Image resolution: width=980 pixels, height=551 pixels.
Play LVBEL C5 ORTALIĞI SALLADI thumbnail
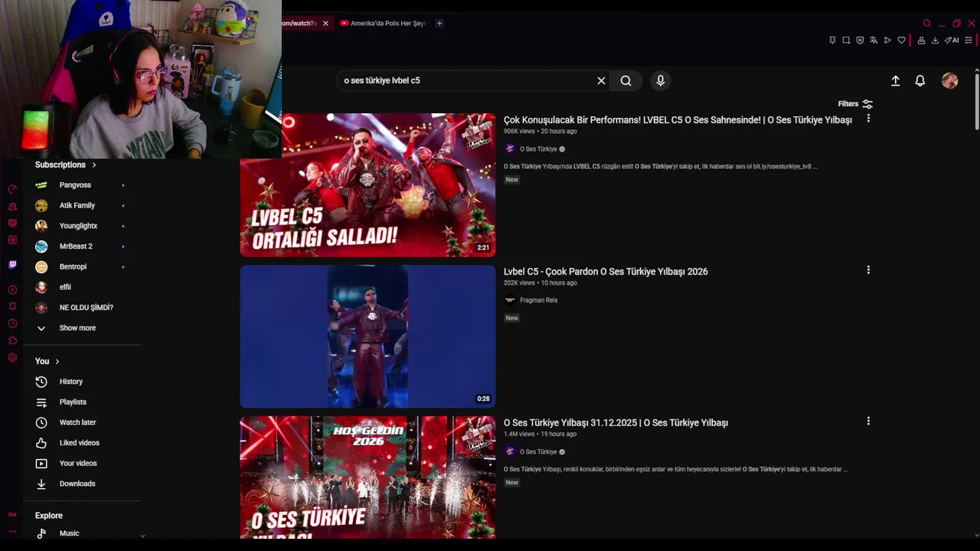pyautogui.click(x=367, y=185)
